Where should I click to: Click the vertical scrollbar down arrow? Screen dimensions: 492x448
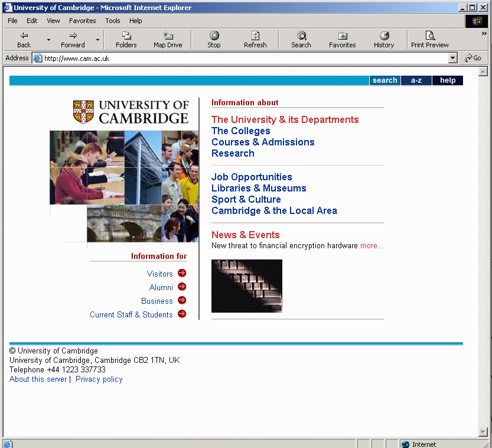(x=483, y=432)
